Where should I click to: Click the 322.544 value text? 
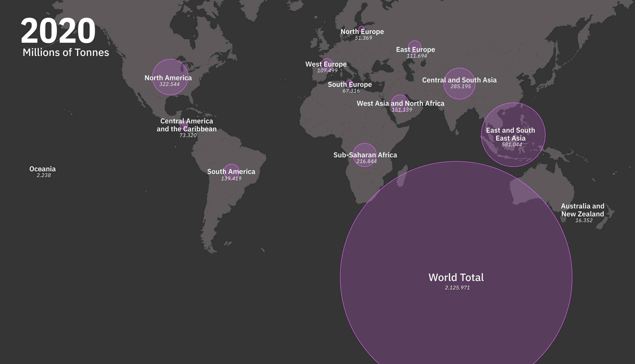[169, 84]
